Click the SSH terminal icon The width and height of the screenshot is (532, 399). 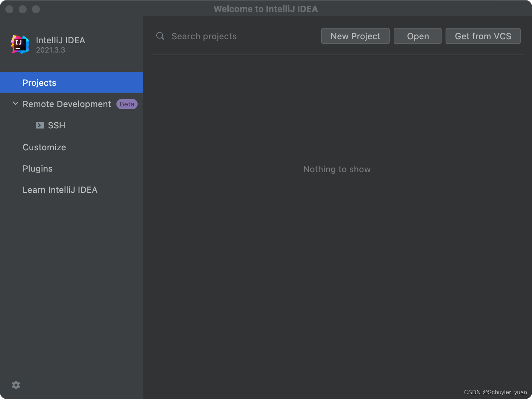[x=40, y=125]
